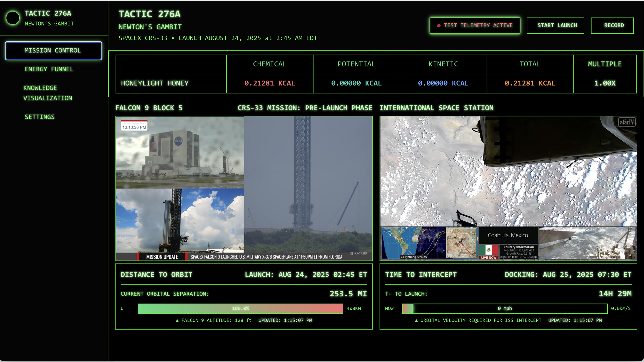Open Energy Funnel in sidebar
644x362 pixels.
pyautogui.click(x=49, y=69)
